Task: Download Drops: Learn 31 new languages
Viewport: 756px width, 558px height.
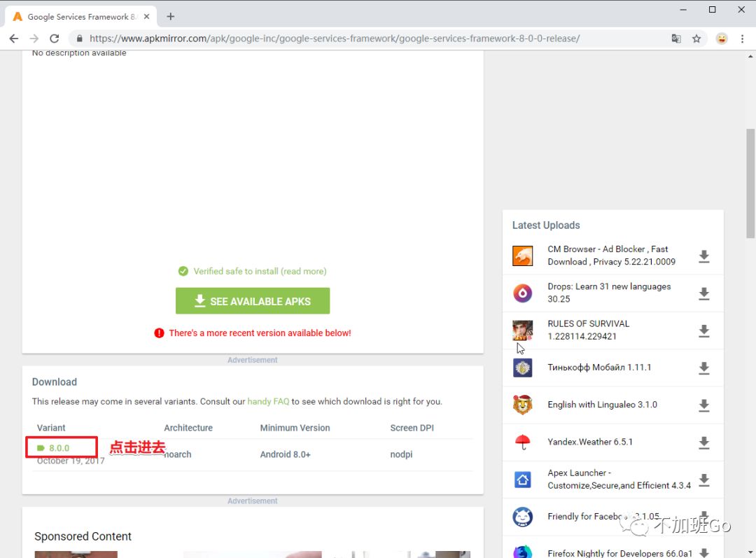Action: (704, 293)
